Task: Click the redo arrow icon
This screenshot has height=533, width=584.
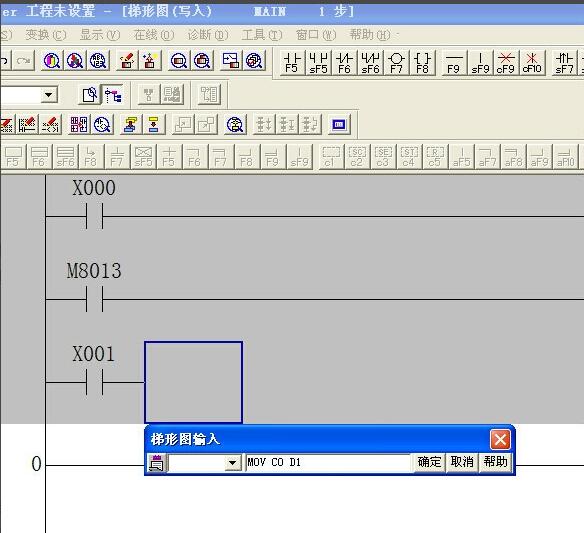Action: coord(23,60)
